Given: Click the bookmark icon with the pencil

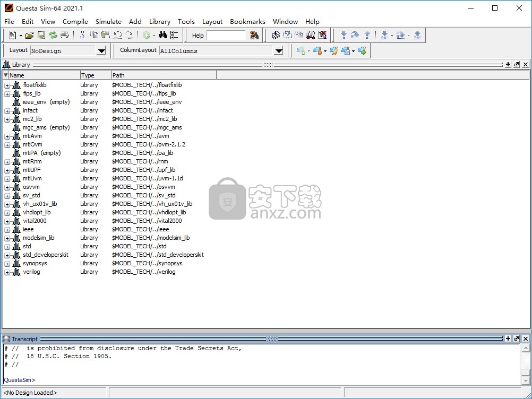Looking at the screenshot, I should coord(334,51).
